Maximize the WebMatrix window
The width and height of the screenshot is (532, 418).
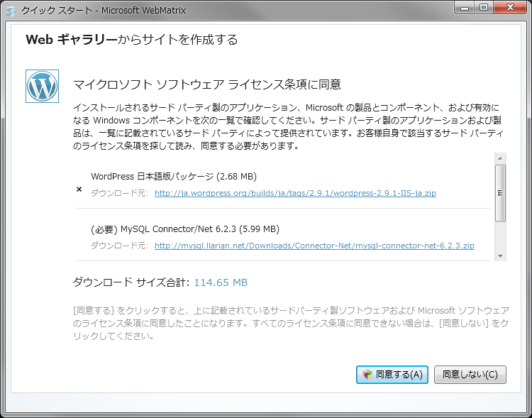(x=484, y=8)
